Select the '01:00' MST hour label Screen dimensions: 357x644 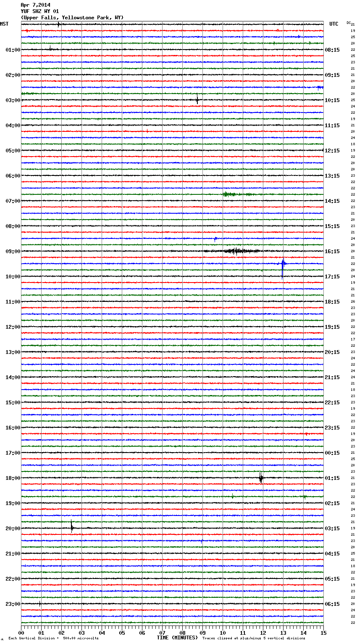[13, 50]
